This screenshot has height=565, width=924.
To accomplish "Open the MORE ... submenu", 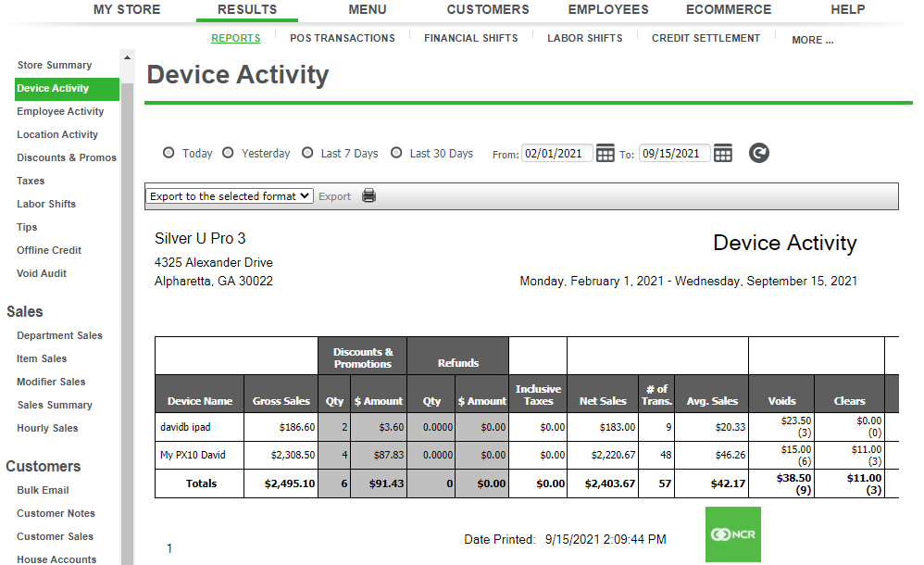I will pyautogui.click(x=813, y=40).
